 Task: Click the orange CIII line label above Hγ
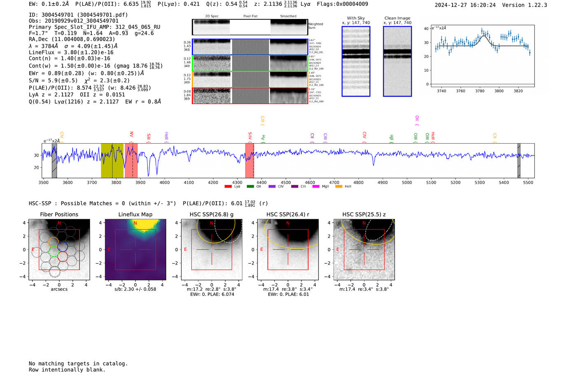pyautogui.click(x=262, y=120)
